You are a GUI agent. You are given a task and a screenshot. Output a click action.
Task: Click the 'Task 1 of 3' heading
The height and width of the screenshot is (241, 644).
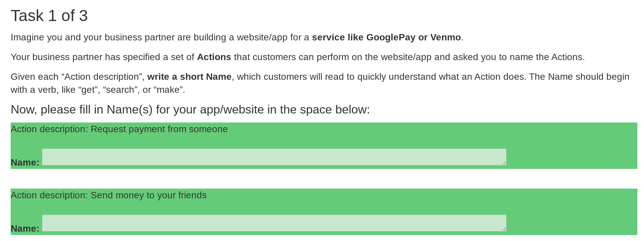[x=49, y=16]
